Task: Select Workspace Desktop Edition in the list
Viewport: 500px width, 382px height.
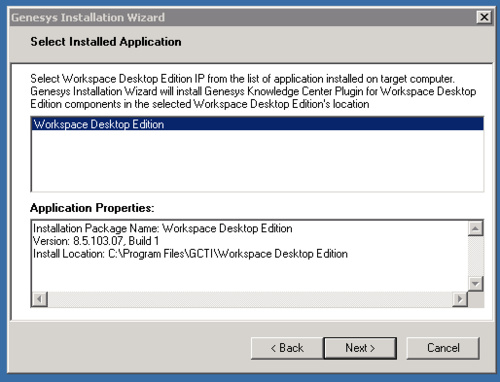Action: point(257,124)
